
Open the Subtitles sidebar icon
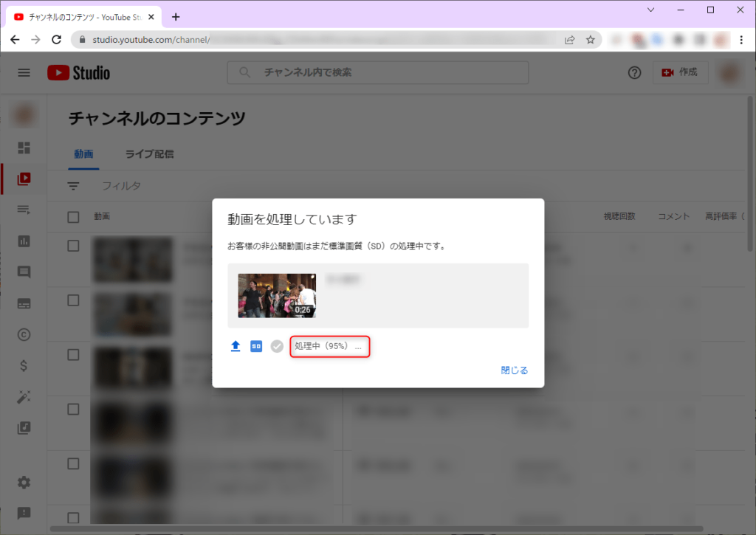click(x=24, y=303)
